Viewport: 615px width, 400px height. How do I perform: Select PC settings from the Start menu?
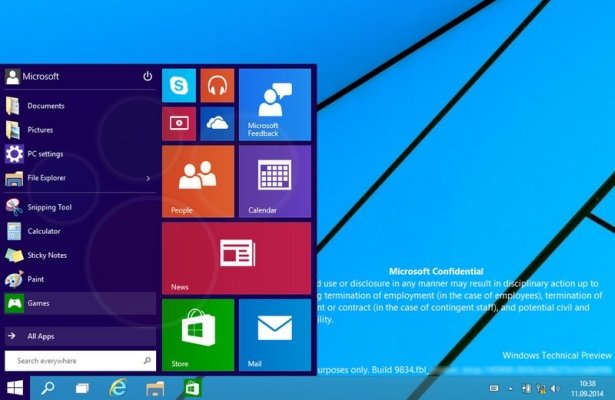coord(47,154)
